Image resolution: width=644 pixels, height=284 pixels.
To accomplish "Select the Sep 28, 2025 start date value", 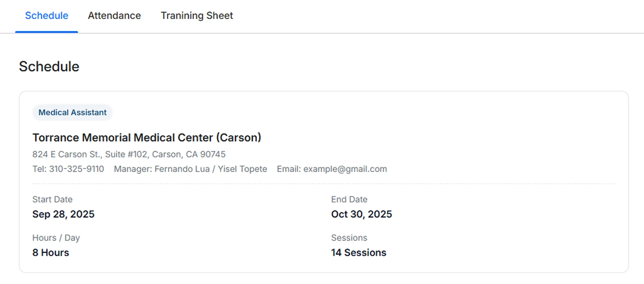I will pos(63,214).
